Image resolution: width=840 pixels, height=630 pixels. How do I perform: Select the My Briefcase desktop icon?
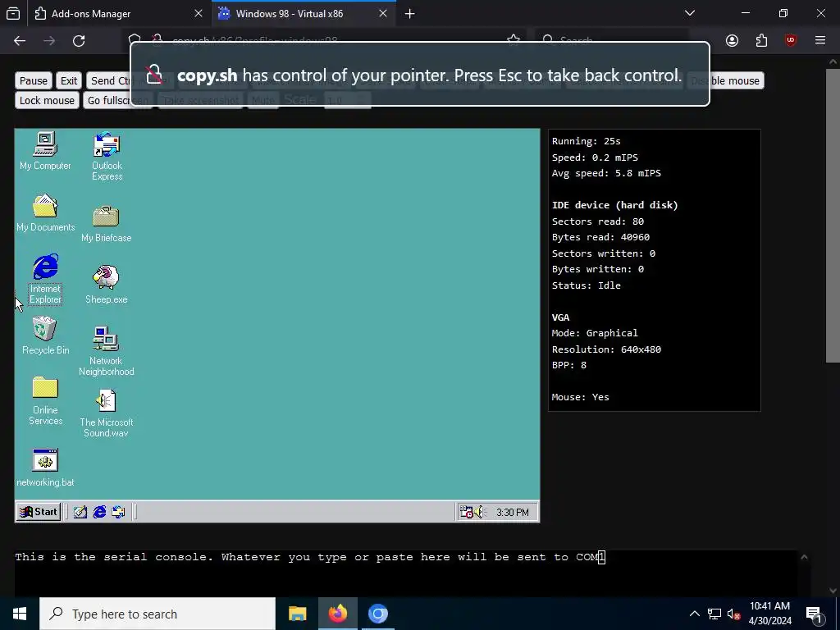click(106, 224)
